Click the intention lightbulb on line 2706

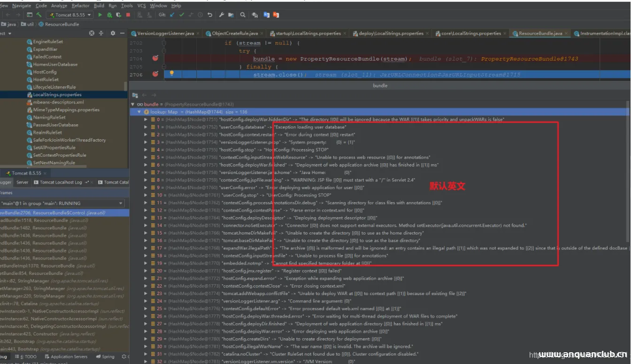pos(172,74)
